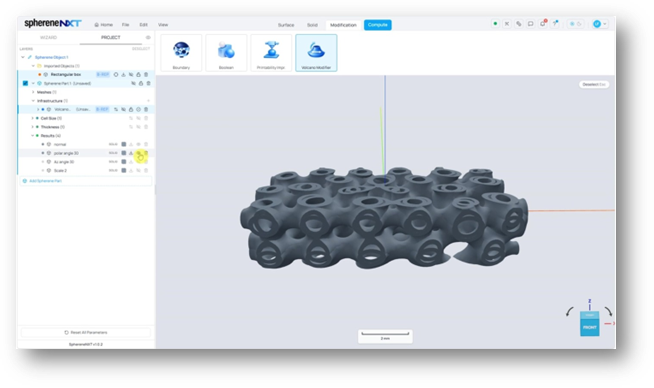Screen dimensions: 654x388
Task: Switch to the WIZARD tab
Action: 48,38
